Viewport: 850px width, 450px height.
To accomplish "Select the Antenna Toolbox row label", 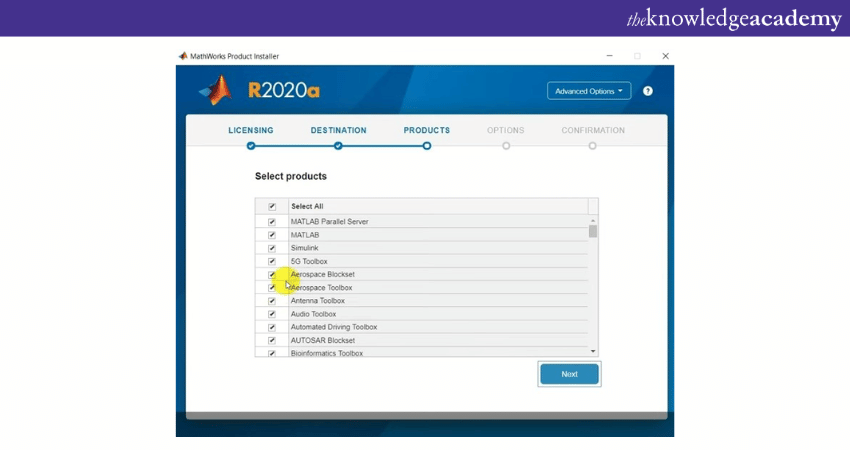I will click(x=317, y=301).
